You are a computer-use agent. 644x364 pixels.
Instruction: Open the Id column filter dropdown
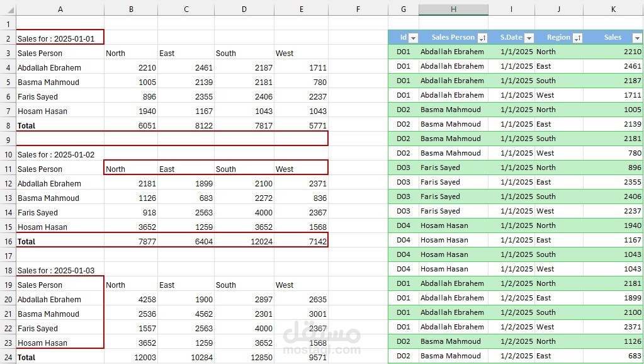click(413, 38)
